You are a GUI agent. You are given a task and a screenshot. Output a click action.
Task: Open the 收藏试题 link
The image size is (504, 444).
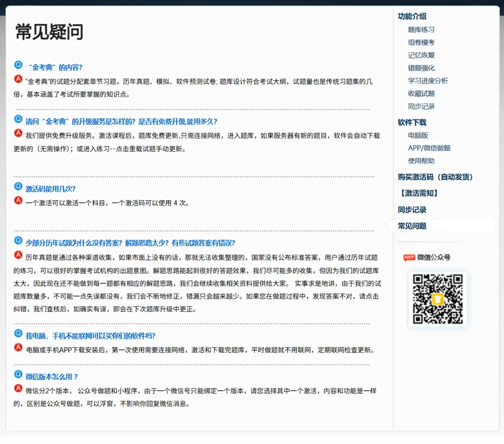(421, 93)
